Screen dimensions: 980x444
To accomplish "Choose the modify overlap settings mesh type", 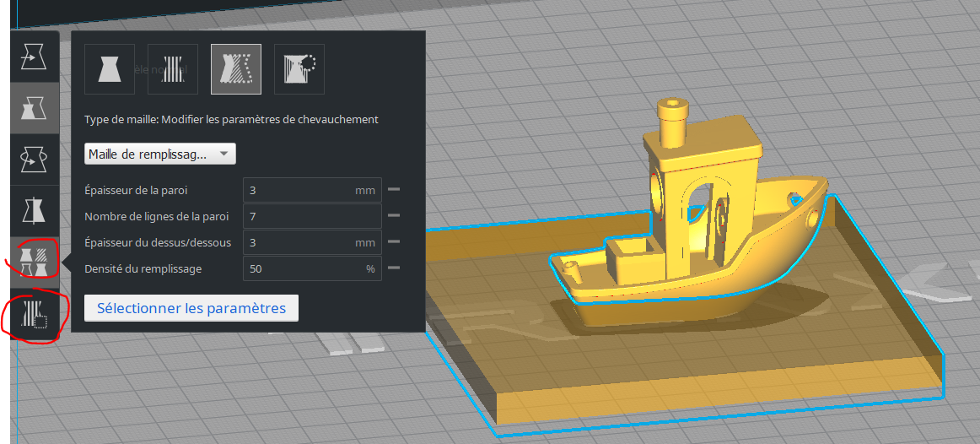I will coord(235,69).
